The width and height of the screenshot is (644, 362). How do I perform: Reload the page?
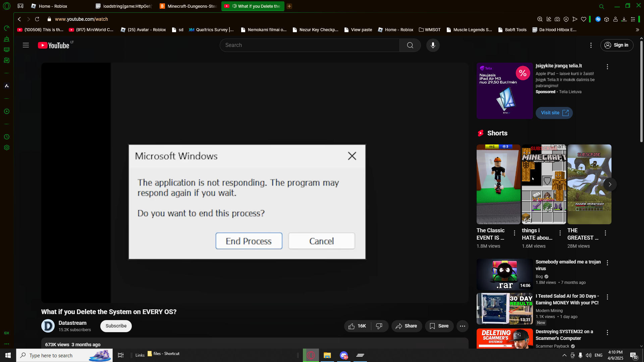click(37, 19)
